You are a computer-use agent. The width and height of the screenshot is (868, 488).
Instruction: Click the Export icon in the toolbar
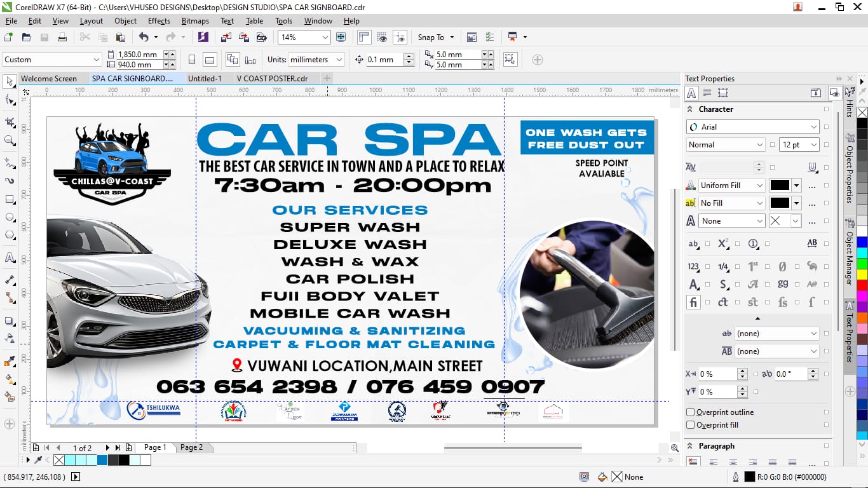point(243,37)
